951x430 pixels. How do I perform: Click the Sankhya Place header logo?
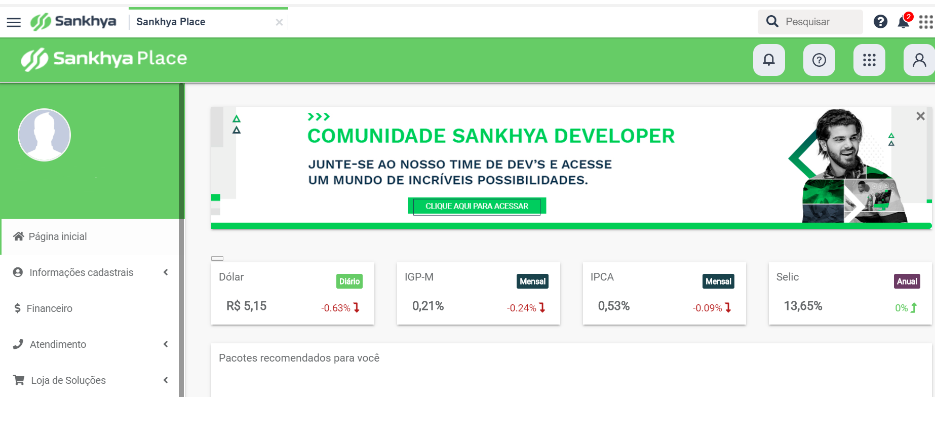104,59
